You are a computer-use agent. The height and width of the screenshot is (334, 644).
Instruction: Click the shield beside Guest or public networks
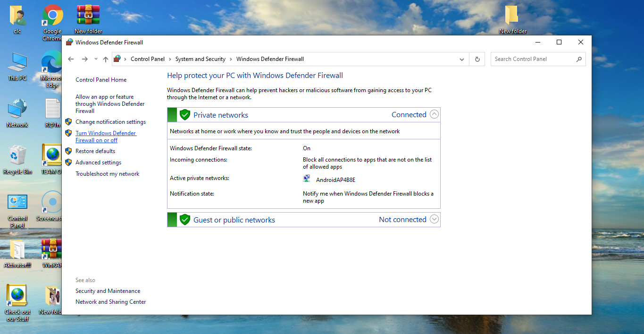(x=184, y=219)
